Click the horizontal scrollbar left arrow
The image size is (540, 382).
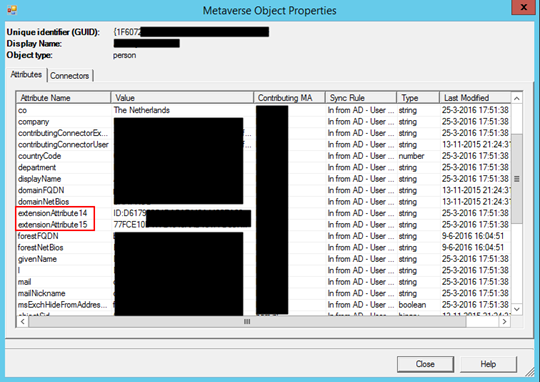(x=22, y=322)
